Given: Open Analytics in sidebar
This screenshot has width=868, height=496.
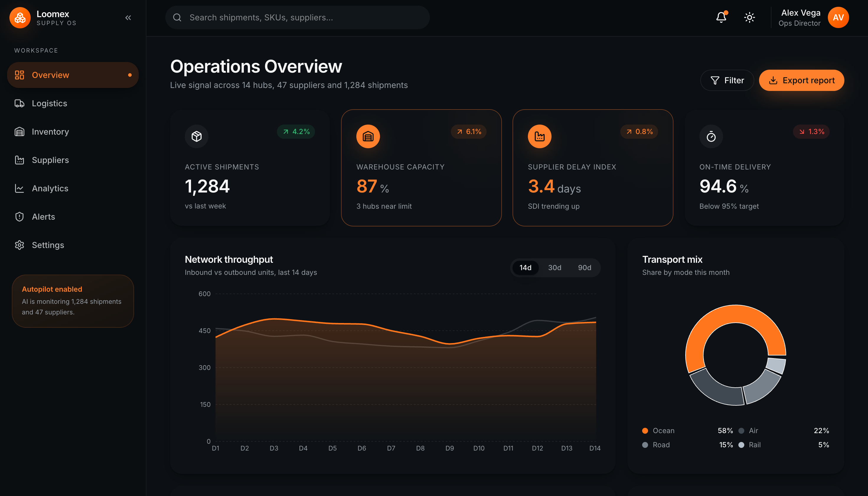Looking at the screenshot, I should tap(73, 188).
